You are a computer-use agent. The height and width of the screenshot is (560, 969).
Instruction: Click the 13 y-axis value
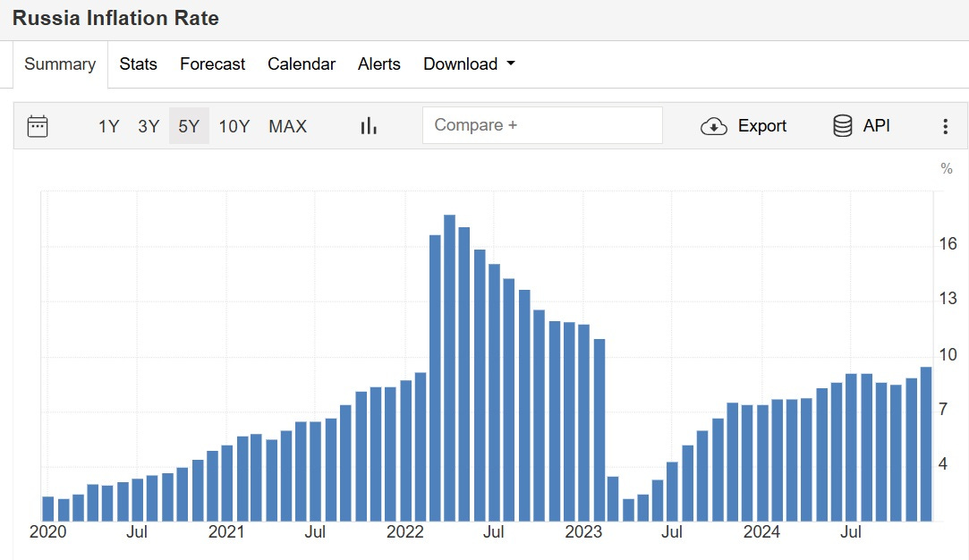948,299
